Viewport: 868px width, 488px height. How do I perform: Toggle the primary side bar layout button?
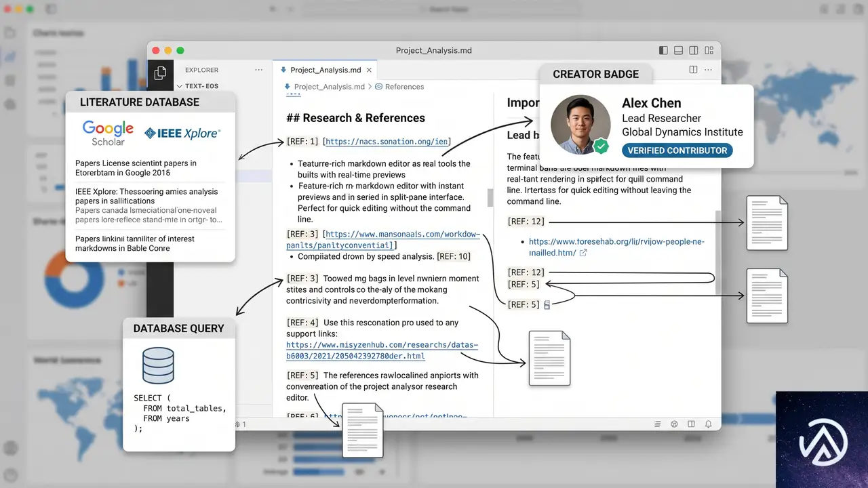coord(663,51)
